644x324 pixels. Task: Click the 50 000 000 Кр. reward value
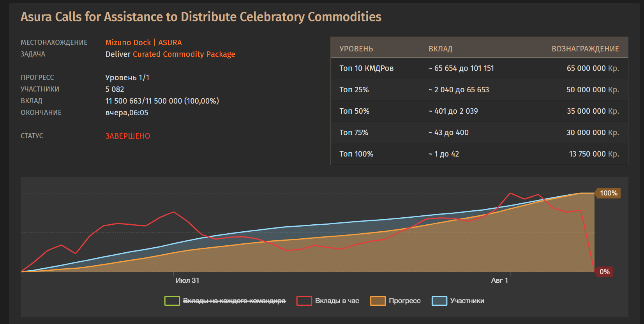pos(593,90)
